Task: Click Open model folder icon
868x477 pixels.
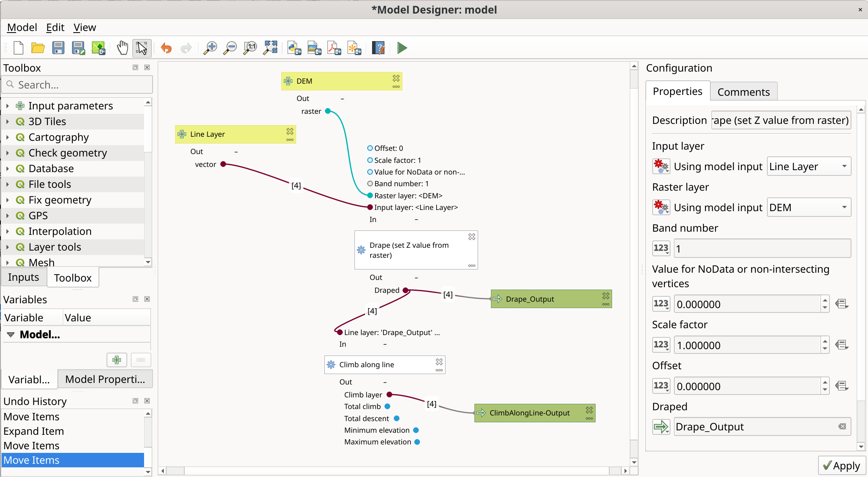Action: pos(38,48)
